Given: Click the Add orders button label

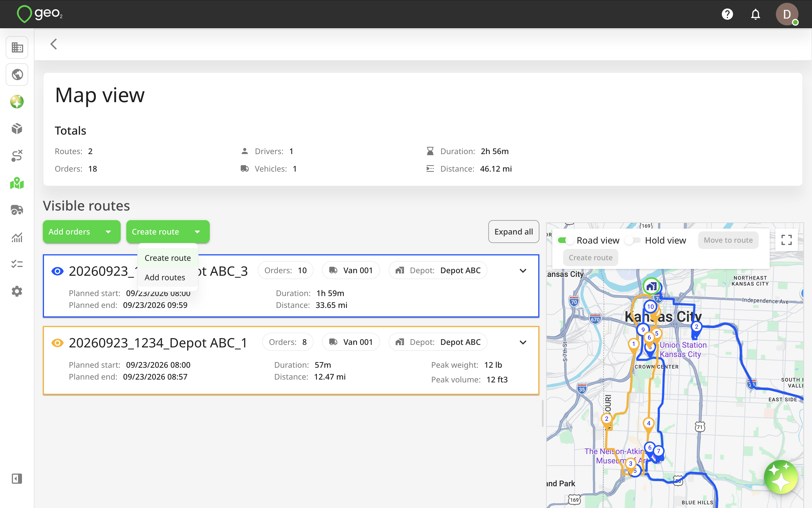Looking at the screenshot, I should (x=69, y=232).
